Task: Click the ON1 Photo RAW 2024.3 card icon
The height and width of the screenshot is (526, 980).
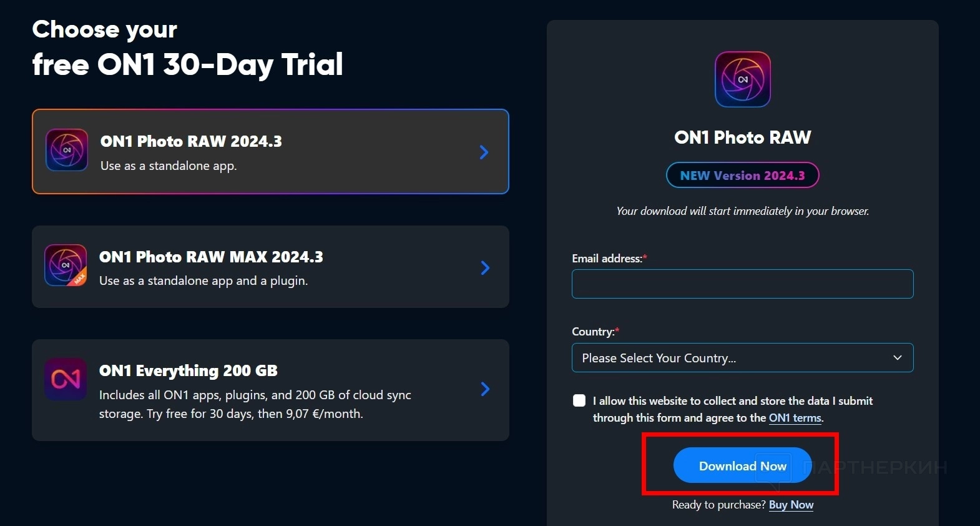Action: pos(67,150)
